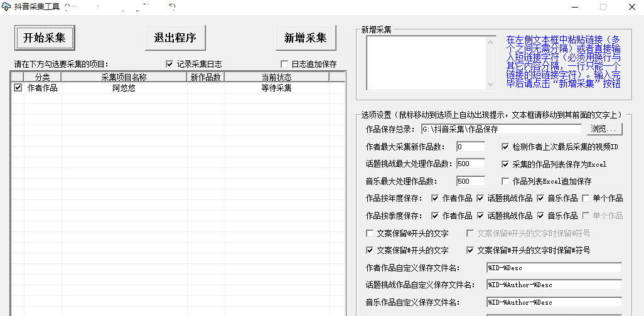Toggle 检测作者上次最后采集的视频ID checkbox
Screen dimensions: 644x316
coord(505,147)
